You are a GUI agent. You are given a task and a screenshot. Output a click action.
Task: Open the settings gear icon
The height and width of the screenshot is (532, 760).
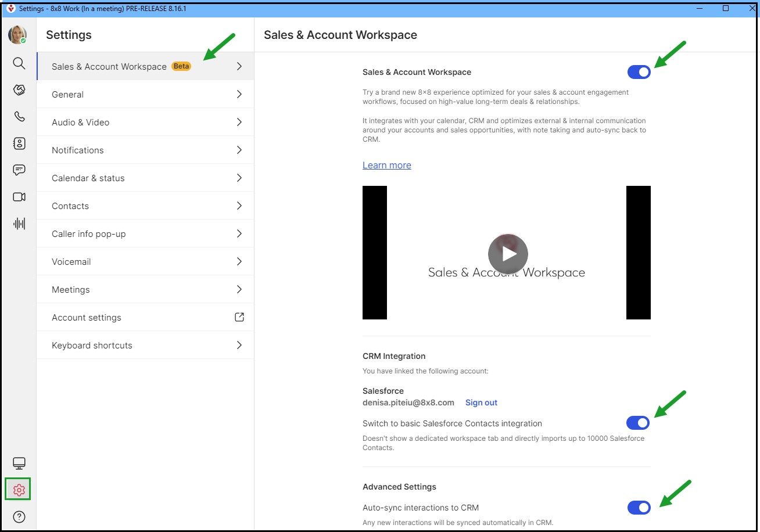pyautogui.click(x=19, y=490)
